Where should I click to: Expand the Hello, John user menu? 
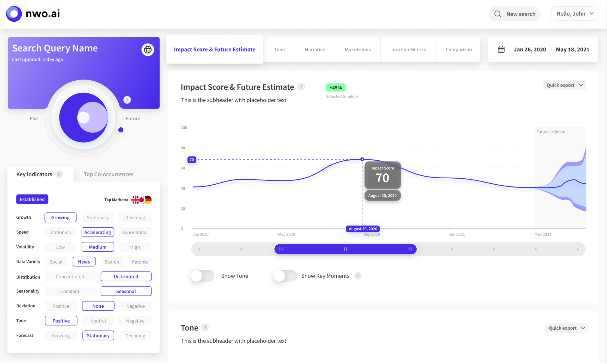(x=575, y=14)
